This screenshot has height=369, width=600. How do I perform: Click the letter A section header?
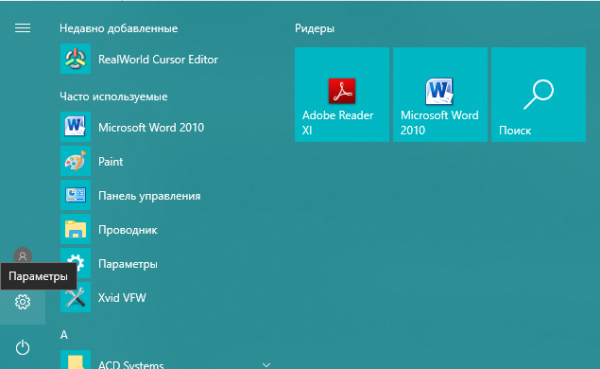(x=64, y=335)
